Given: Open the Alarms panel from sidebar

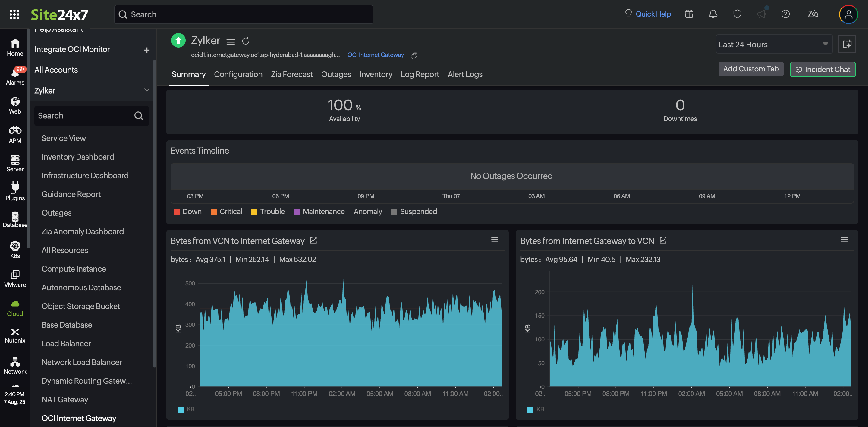Looking at the screenshot, I should (15, 75).
